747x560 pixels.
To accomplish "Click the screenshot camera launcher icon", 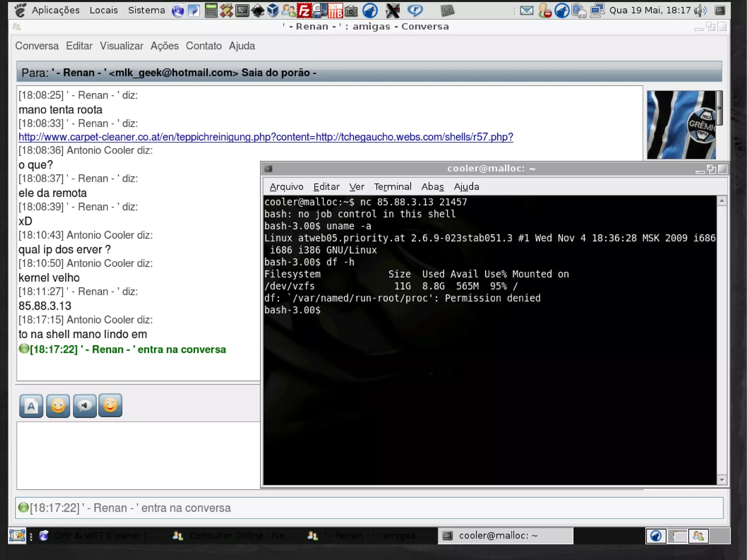I will [351, 11].
